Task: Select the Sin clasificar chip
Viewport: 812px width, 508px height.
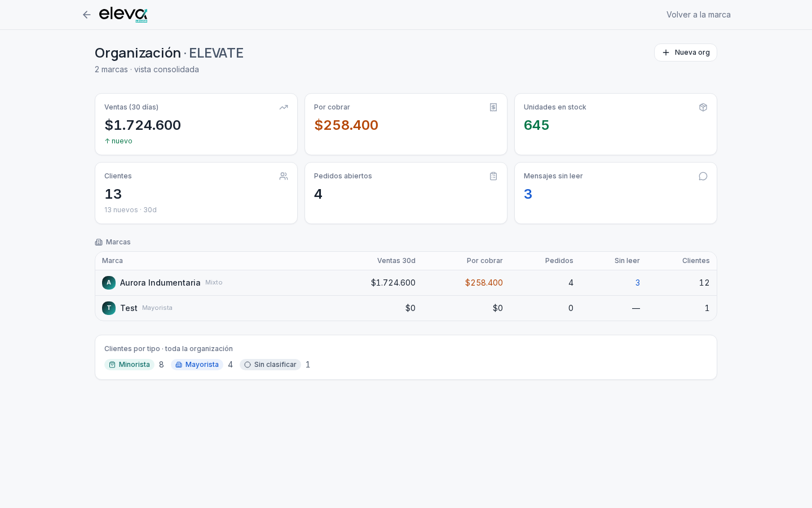Action: [x=270, y=365]
